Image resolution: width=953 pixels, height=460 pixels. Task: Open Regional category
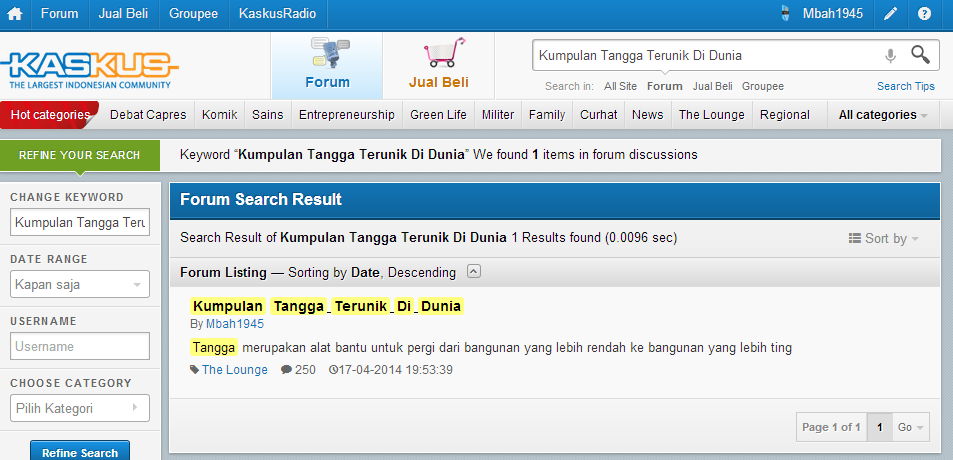(x=785, y=115)
